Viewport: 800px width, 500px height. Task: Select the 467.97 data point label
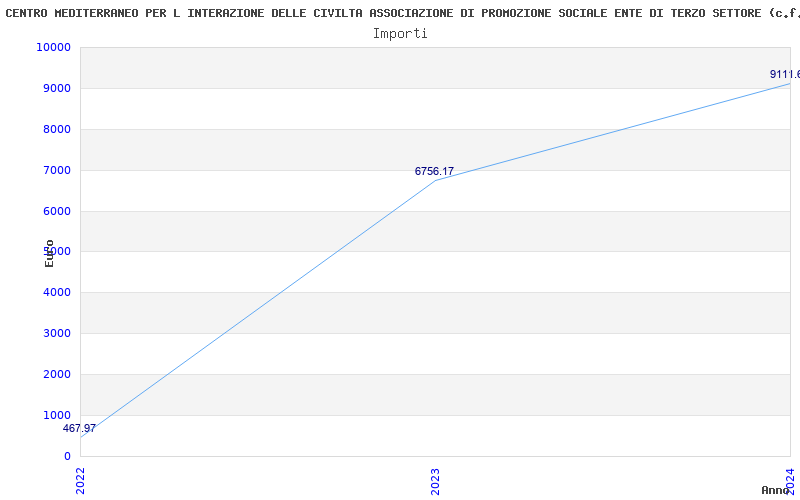tap(79, 429)
